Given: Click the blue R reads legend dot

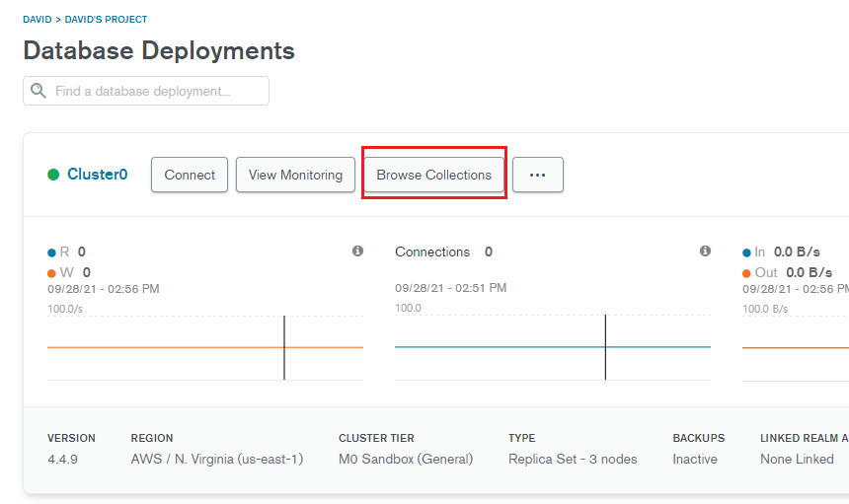Looking at the screenshot, I should pyautogui.click(x=51, y=252).
